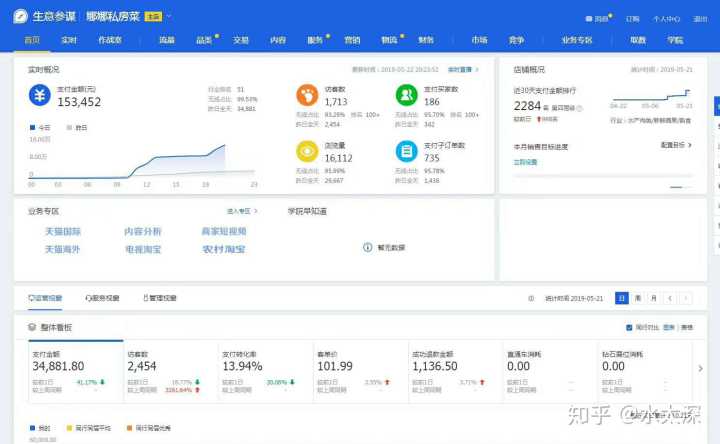Image resolution: width=720 pixels, height=444 pixels.
Task: Click the green 支付买家数 icon
Action: tap(406, 95)
